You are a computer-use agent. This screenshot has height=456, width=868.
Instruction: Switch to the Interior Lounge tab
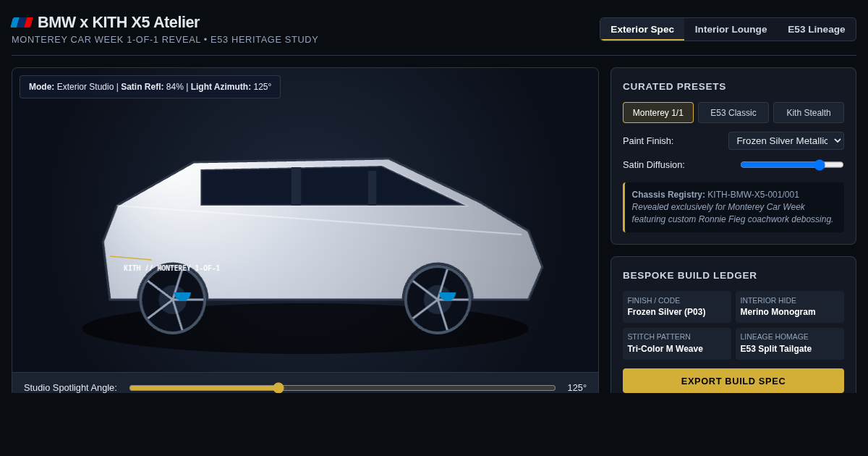[x=731, y=30]
